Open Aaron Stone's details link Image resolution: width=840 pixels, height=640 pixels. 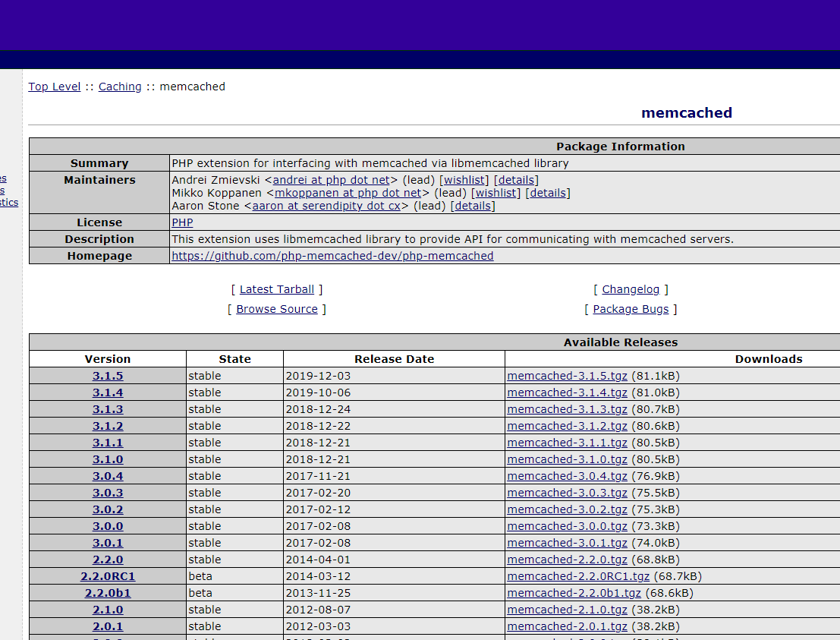473,206
